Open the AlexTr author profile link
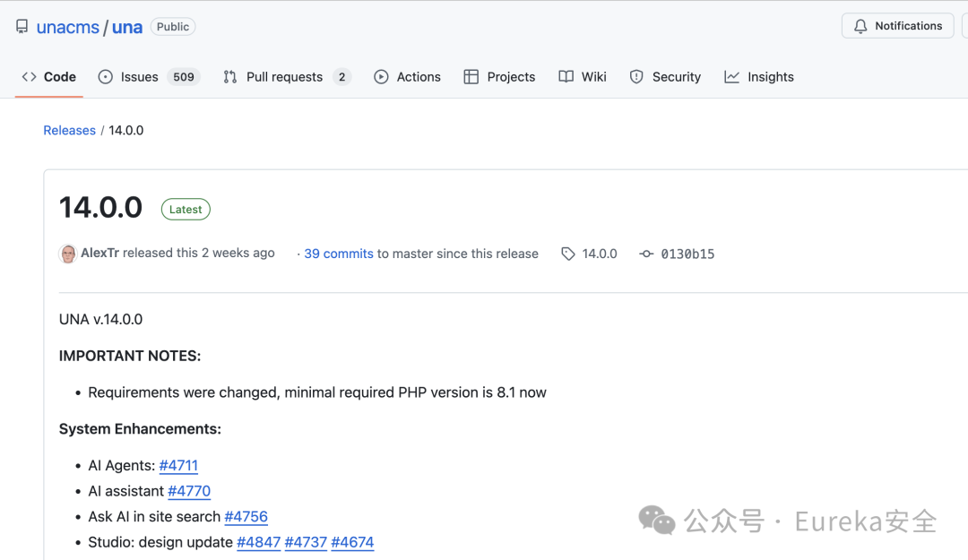Image resolution: width=968 pixels, height=560 pixels. click(99, 254)
